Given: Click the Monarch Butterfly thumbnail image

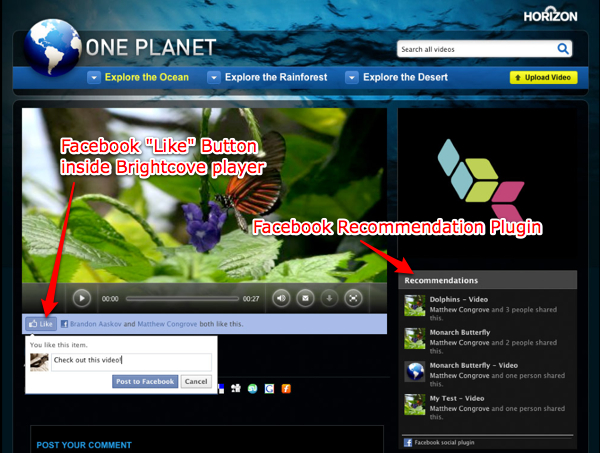Looking at the screenshot, I should coord(415,338).
